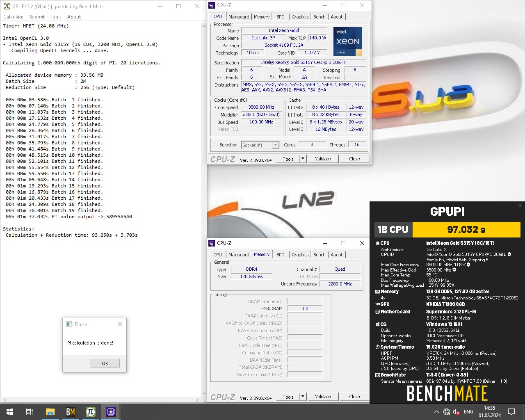
Task: Click Close button in upper CPU-Z
Action: pos(354,159)
